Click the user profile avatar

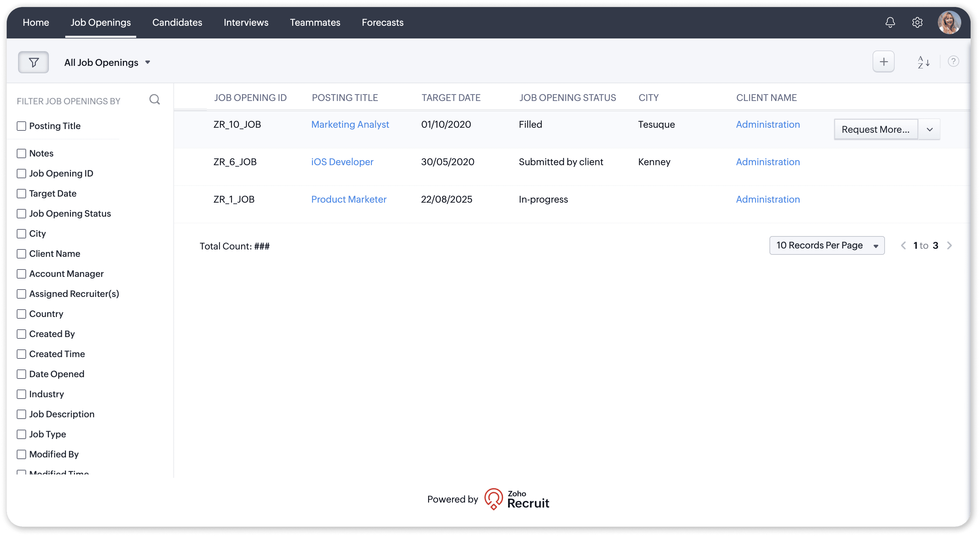pyautogui.click(x=949, y=22)
